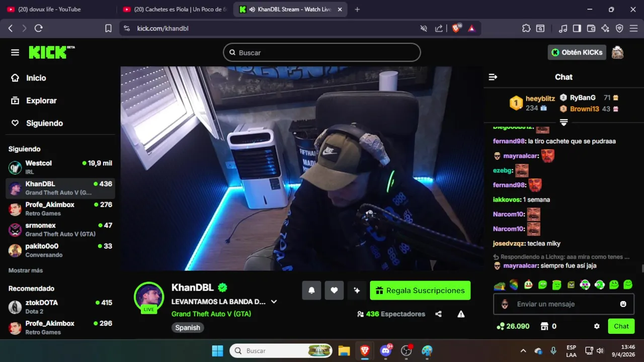Open chat settings gear icon
This screenshot has height=362, width=644.
[x=597, y=326]
